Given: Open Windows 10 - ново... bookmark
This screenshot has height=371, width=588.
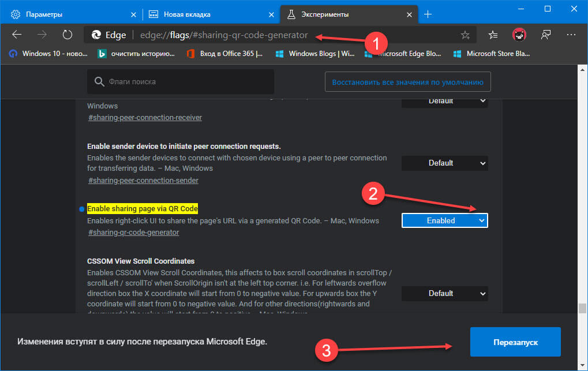Looking at the screenshot, I should (48, 54).
